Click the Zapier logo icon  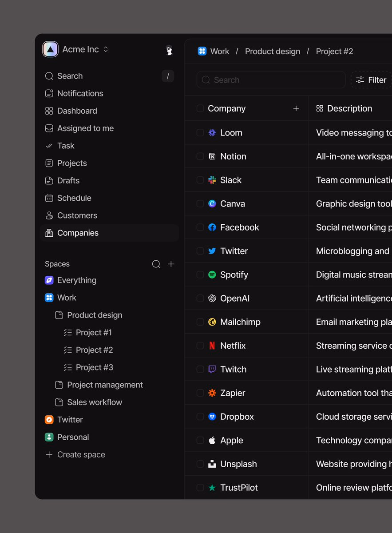click(212, 393)
